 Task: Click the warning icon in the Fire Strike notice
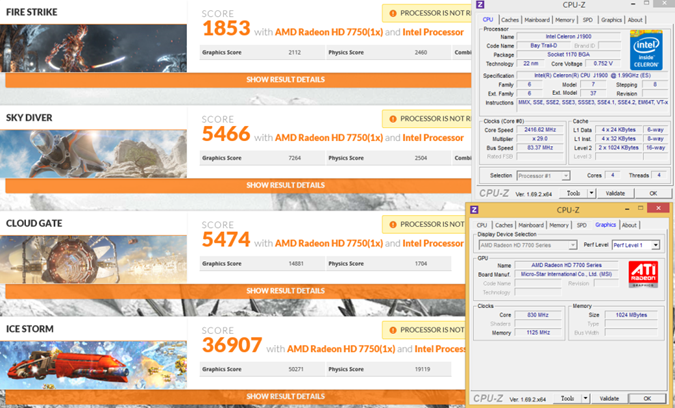coord(393,13)
